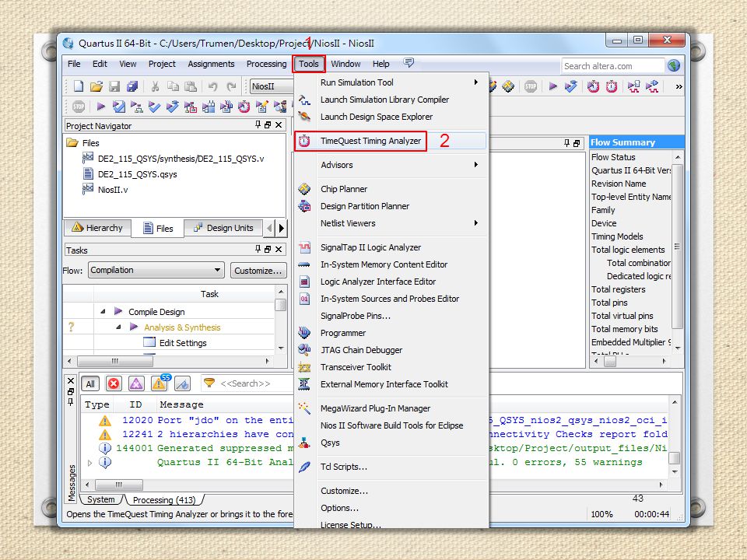Click the right tab-scroll arrow in Project Navigator
Viewport: 747px width, 560px height.
282,228
